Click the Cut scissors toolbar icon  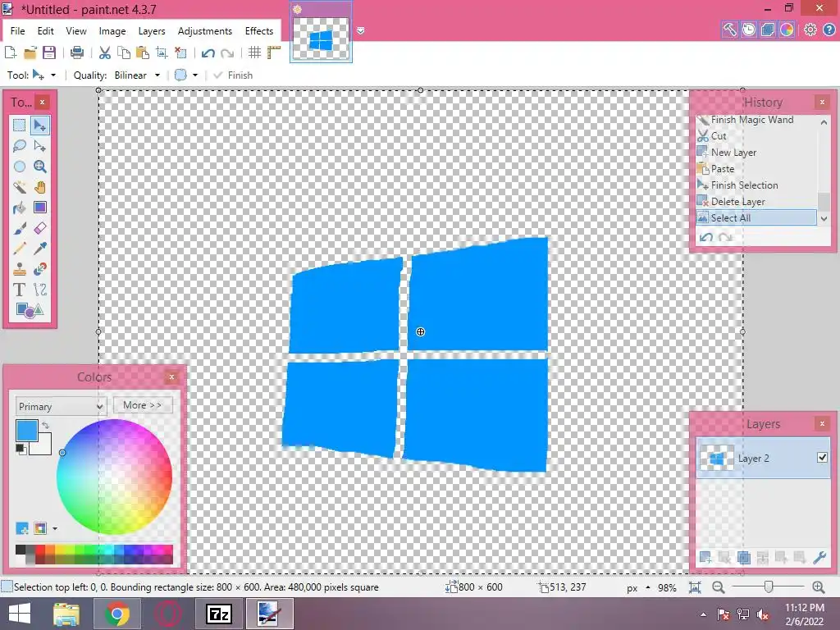point(105,52)
